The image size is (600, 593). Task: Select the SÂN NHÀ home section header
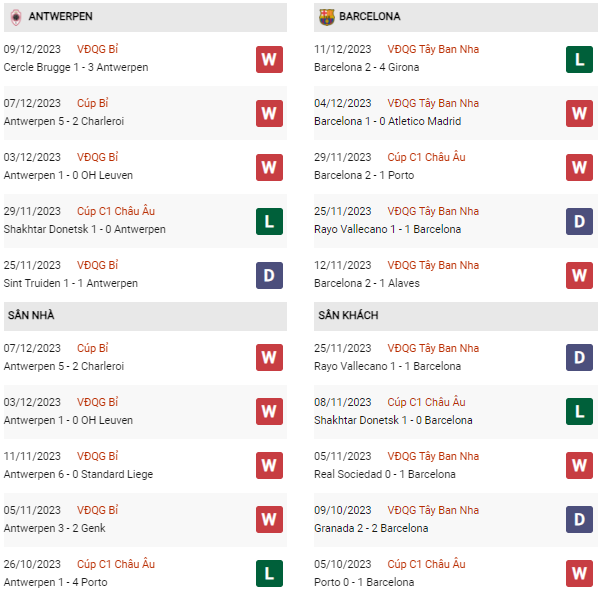pos(32,315)
